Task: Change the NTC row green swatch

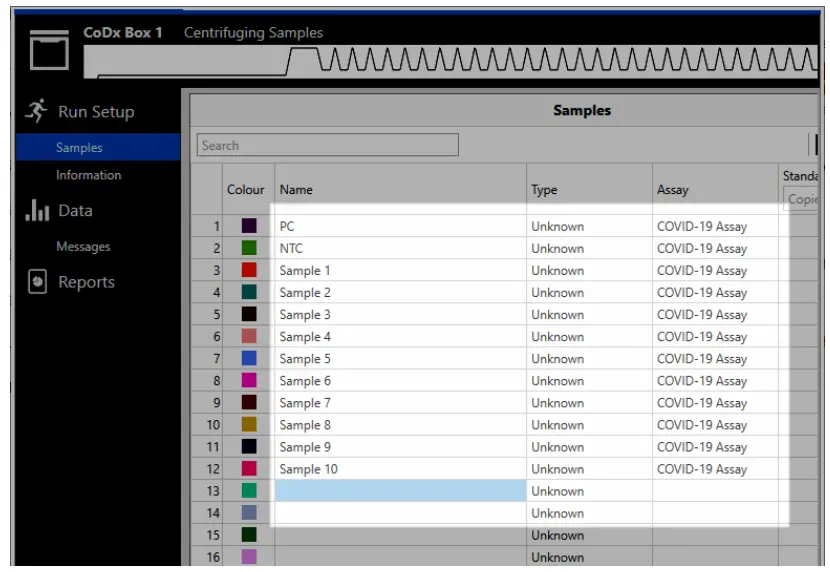Action: tap(249, 248)
